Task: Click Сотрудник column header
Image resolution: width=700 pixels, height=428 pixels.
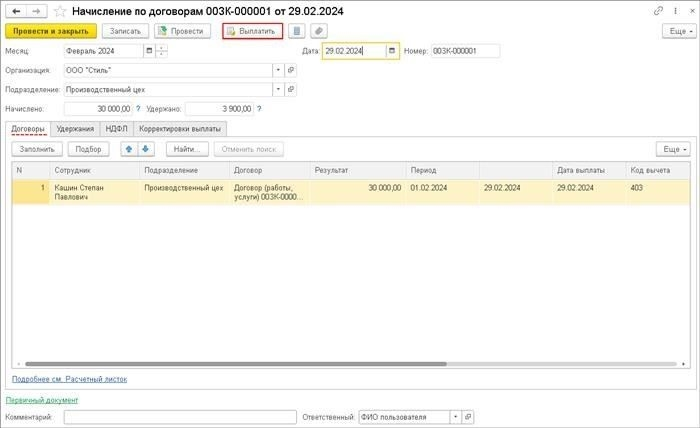Action: 94,170
